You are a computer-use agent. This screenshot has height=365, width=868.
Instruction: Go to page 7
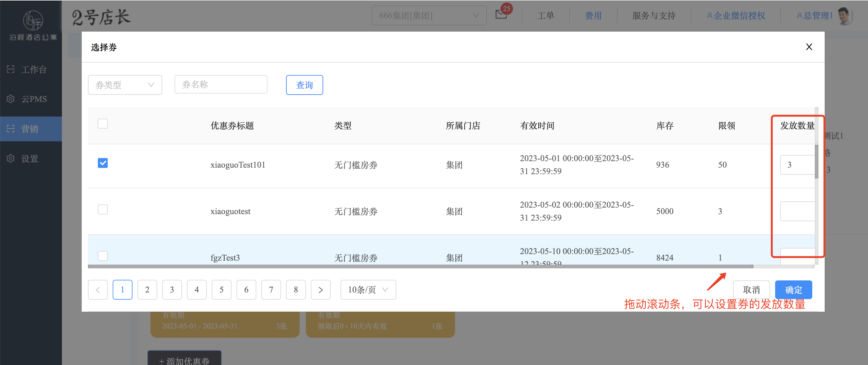click(271, 290)
